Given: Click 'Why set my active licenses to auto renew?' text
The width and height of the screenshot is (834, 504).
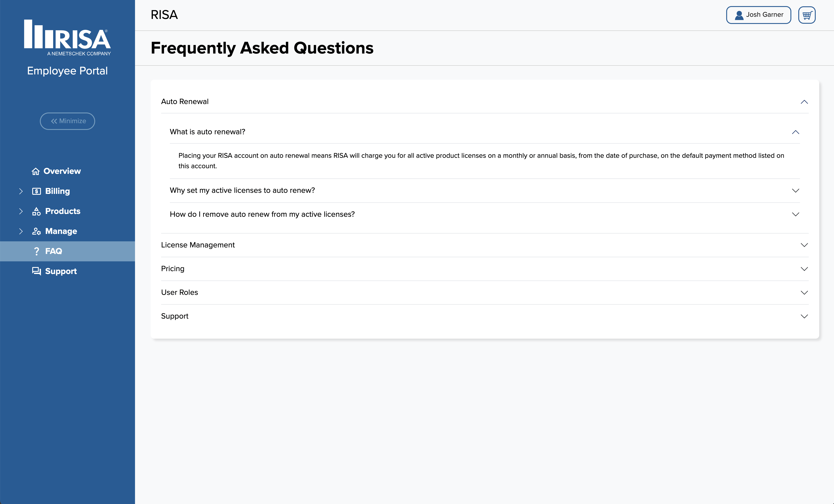Looking at the screenshot, I should pyautogui.click(x=242, y=190).
